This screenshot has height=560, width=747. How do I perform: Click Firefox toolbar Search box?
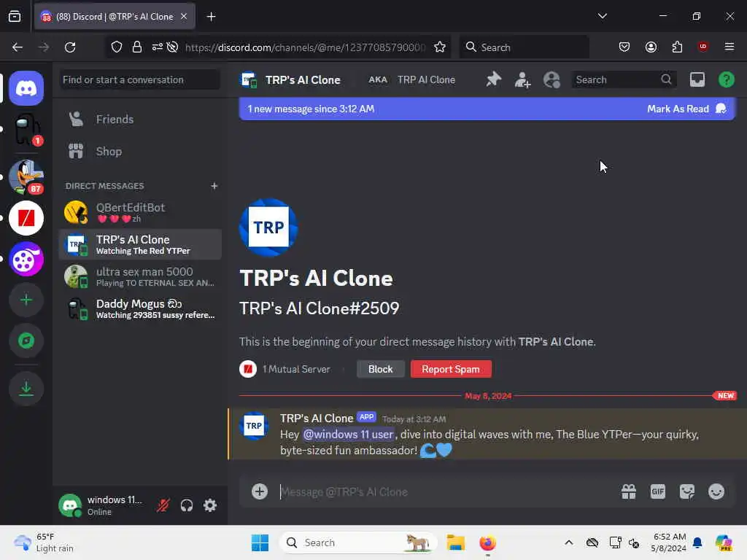(x=524, y=47)
